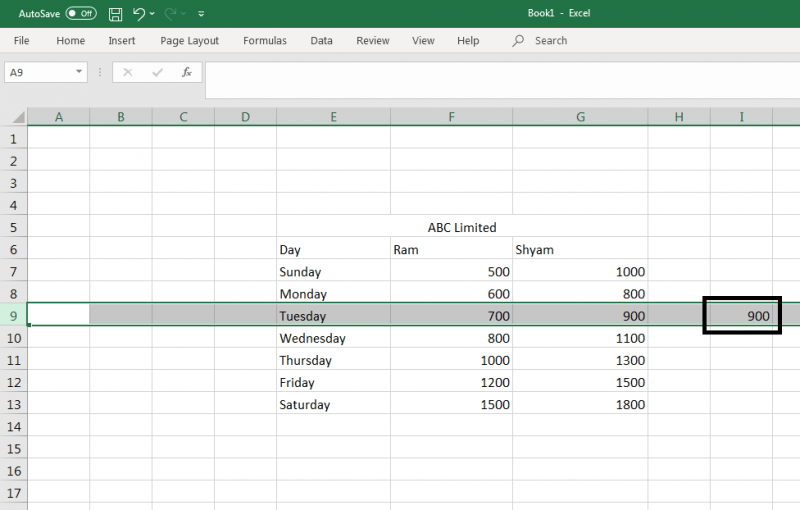Click the Search magnifier icon
This screenshot has height=510, width=800.
tap(518, 40)
